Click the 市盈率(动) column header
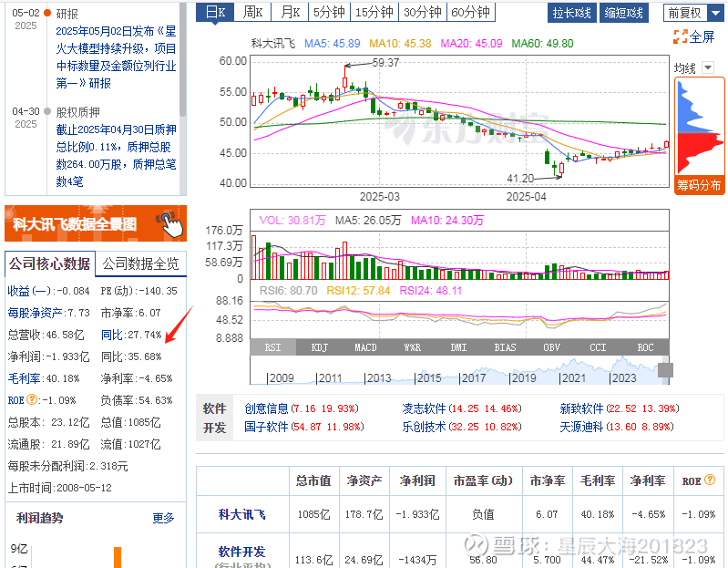Viewport: 728px width, 568px height. tap(483, 480)
